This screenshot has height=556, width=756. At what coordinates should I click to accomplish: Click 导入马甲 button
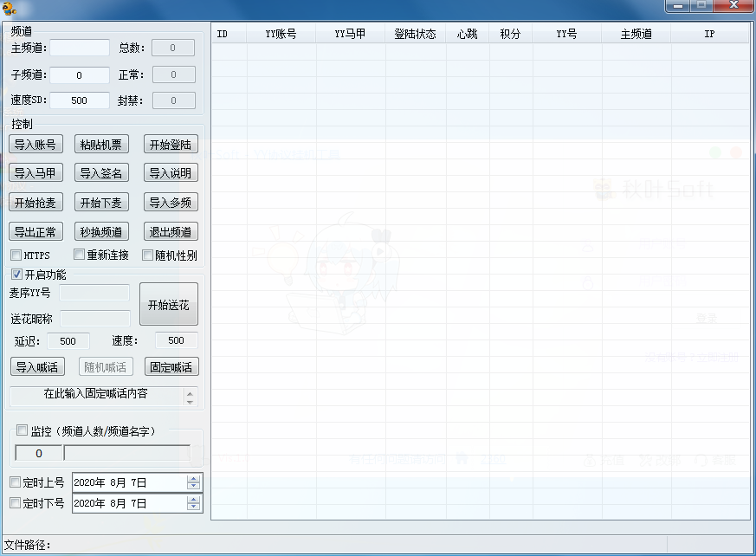point(36,172)
